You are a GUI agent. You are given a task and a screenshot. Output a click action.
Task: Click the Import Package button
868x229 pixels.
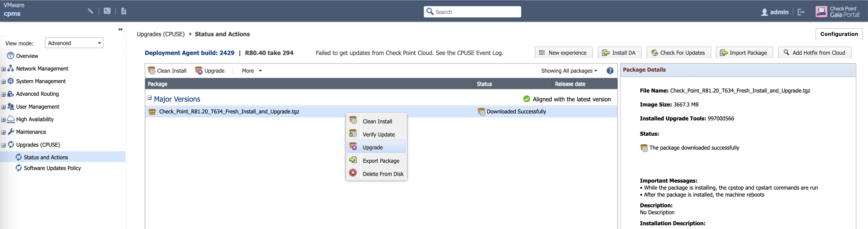coord(744,53)
